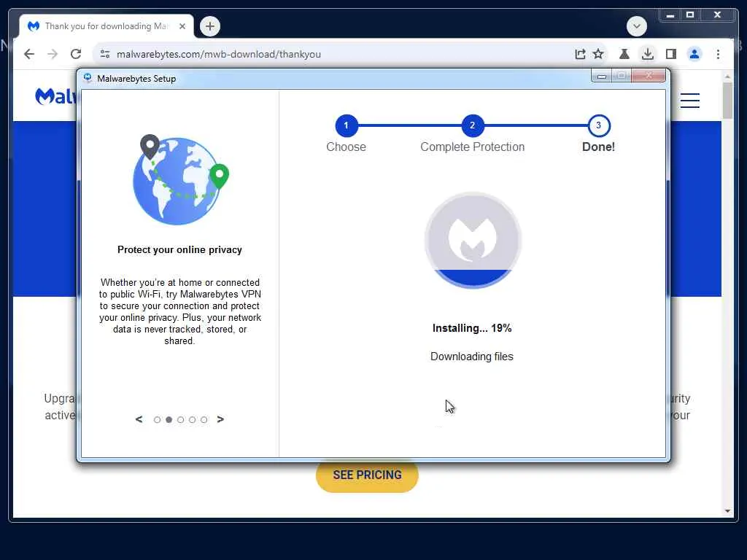Go back with the browser back arrow
The image size is (747, 560).
(29, 54)
